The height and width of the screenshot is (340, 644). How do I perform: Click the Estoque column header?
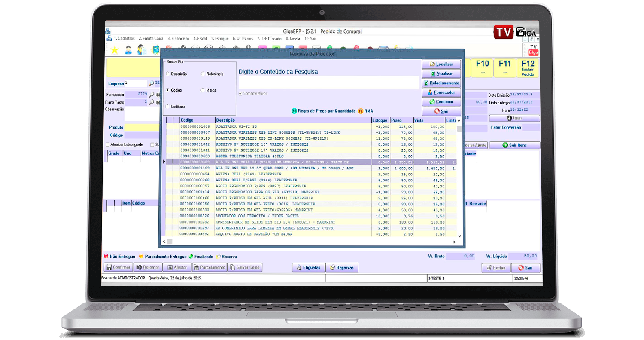point(380,120)
